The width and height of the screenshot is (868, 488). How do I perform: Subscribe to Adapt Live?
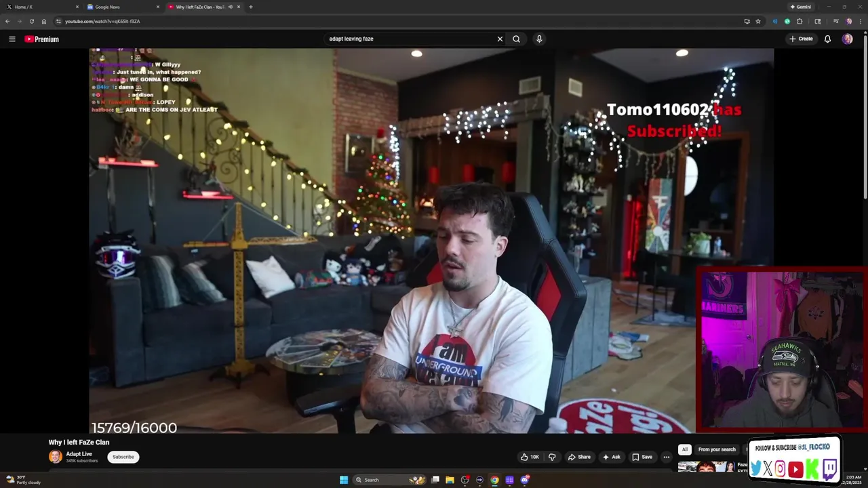(x=123, y=457)
